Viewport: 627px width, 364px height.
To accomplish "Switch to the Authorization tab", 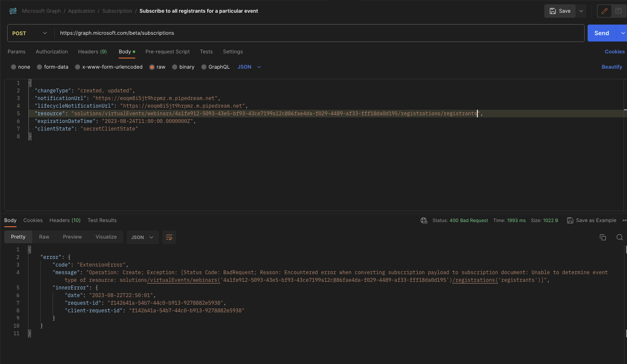I will [52, 52].
